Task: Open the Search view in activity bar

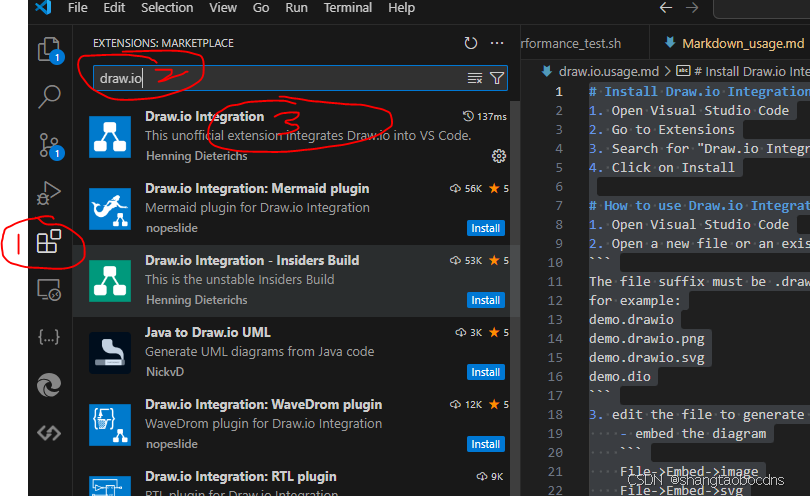Action: point(50,96)
